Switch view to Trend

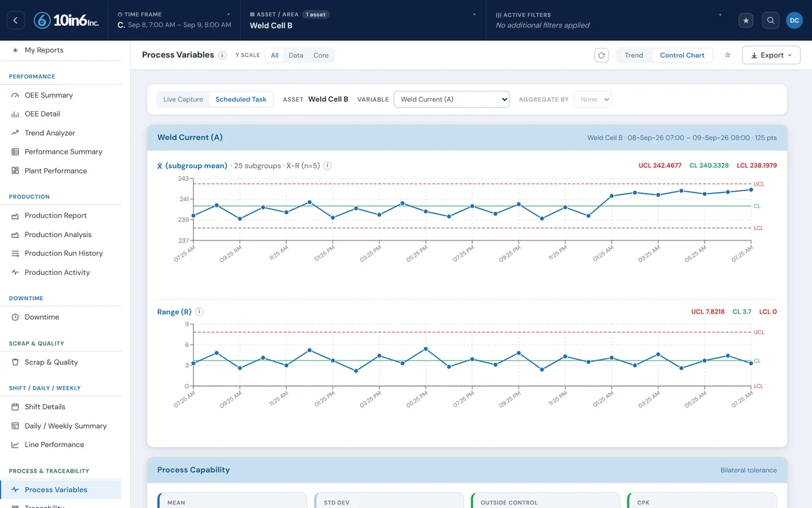coord(634,56)
